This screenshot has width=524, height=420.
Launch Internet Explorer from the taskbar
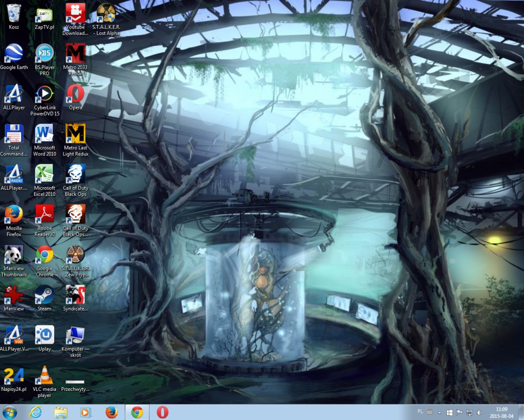[35, 412]
